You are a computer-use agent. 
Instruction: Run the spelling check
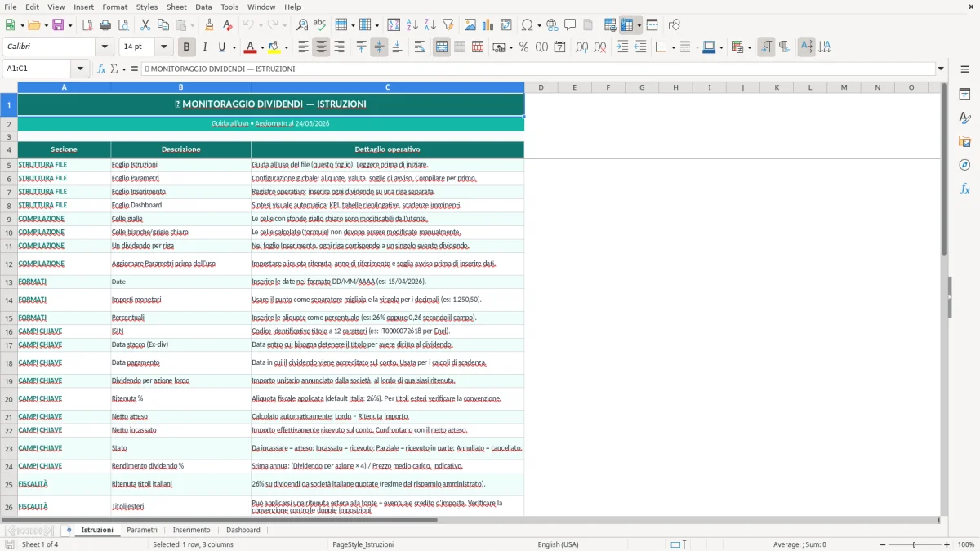tap(320, 25)
